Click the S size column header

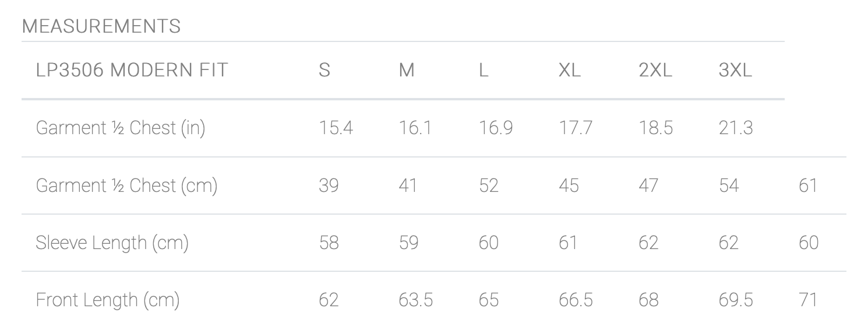pyautogui.click(x=324, y=71)
